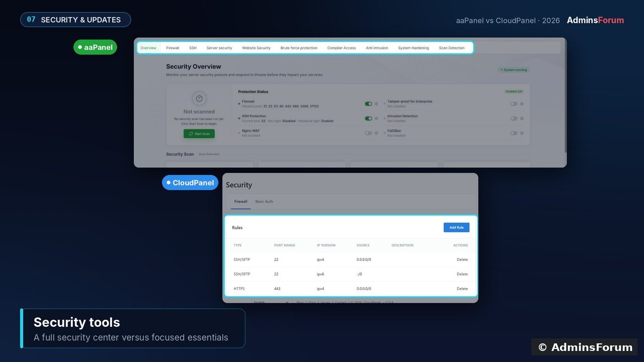Open gear icon beside Intrusion Detection
The image size is (644, 362).
pyautogui.click(x=522, y=119)
